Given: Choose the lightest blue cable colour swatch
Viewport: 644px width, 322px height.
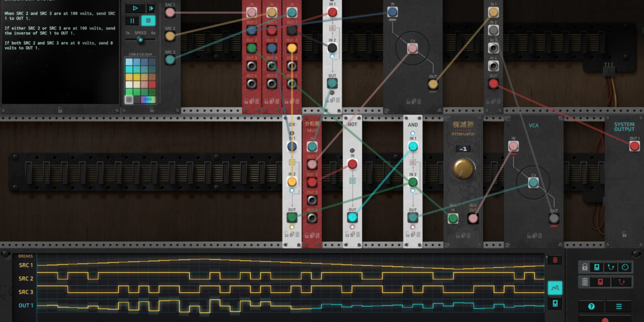Looking at the screenshot, I should [x=129, y=62].
